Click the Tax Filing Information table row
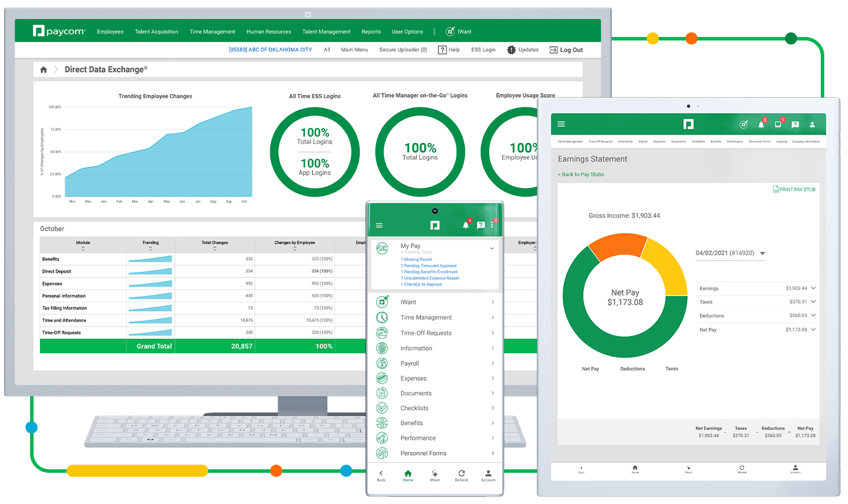848x504 pixels. [202, 308]
